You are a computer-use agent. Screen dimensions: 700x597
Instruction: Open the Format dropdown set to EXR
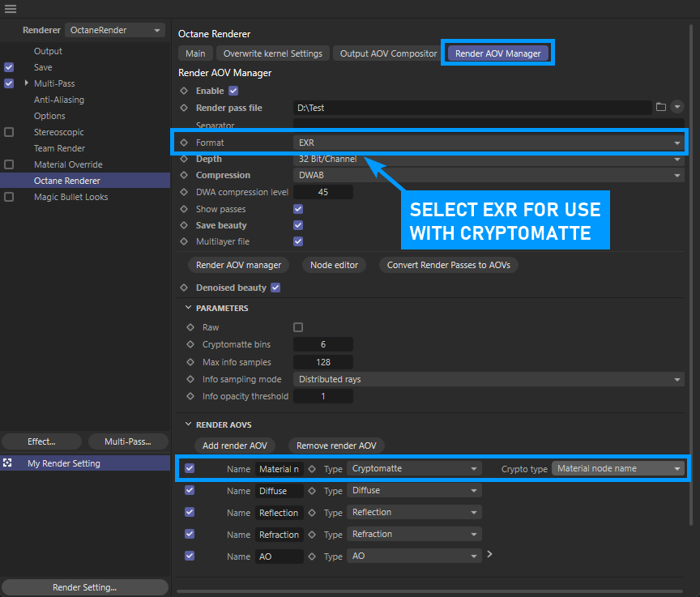(489, 143)
